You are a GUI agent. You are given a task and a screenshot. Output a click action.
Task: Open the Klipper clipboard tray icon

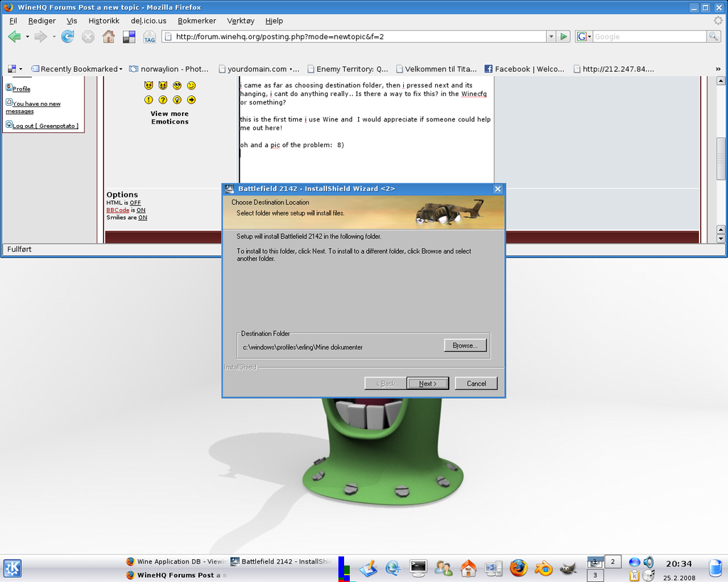tap(634, 576)
